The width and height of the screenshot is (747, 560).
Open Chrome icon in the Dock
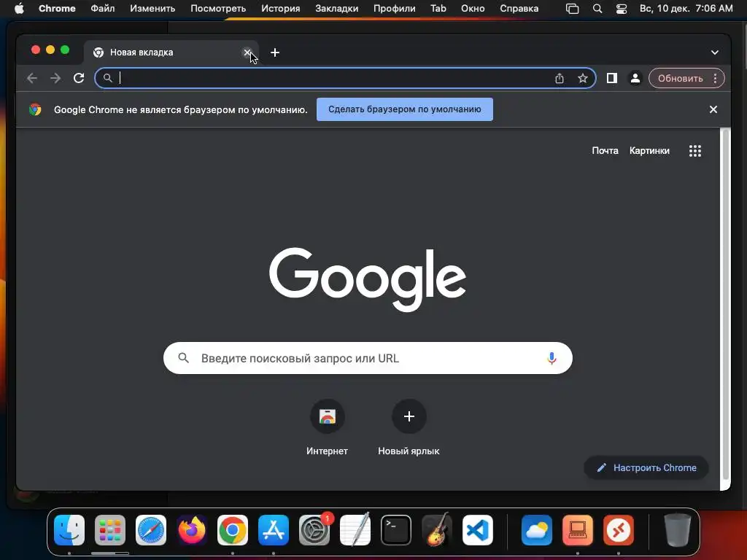(233, 530)
